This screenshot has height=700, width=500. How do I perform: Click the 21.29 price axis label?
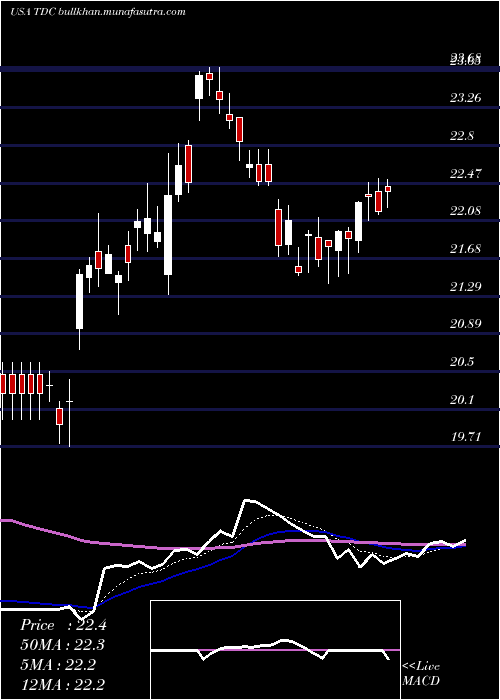click(x=465, y=286)
